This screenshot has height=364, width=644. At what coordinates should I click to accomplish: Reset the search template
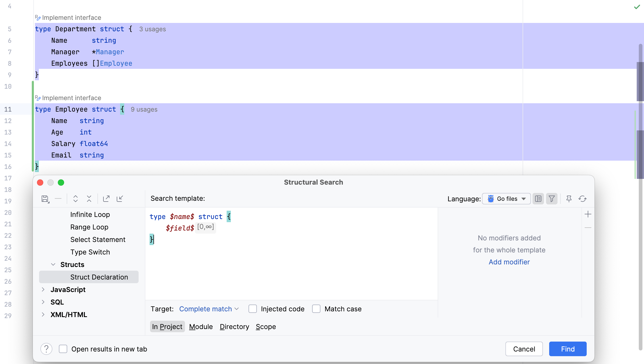583,198
